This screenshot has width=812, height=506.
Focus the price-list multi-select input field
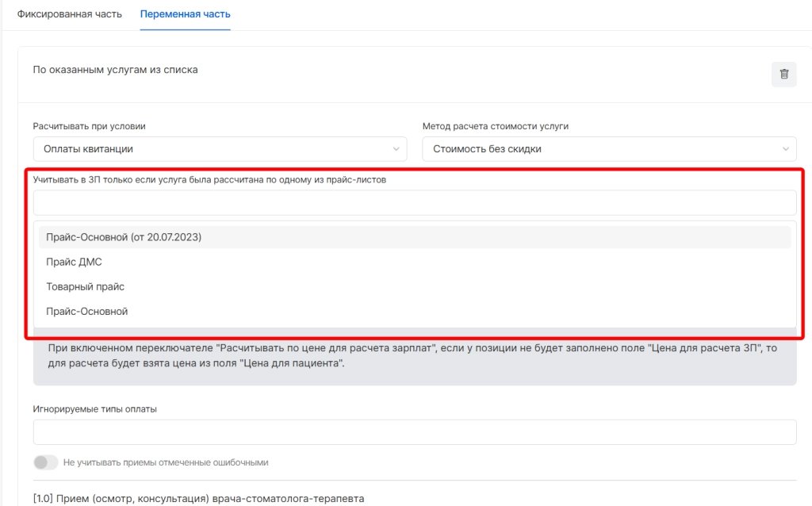(414, 203)
